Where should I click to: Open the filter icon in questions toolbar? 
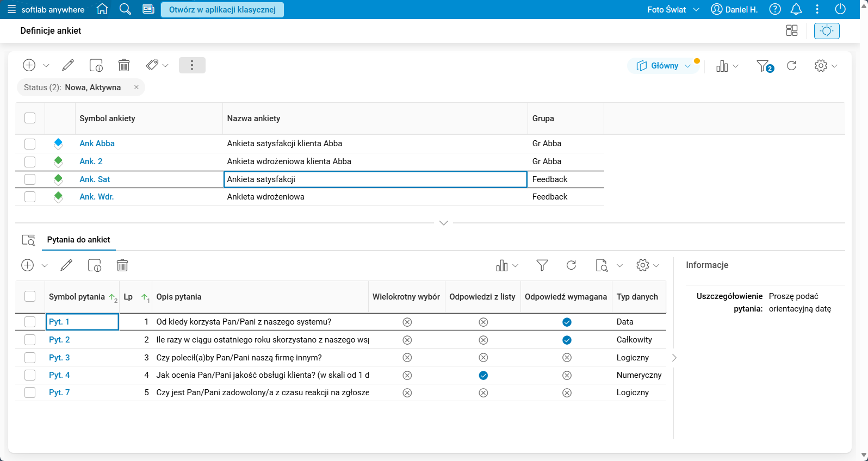tap(542, 265)
